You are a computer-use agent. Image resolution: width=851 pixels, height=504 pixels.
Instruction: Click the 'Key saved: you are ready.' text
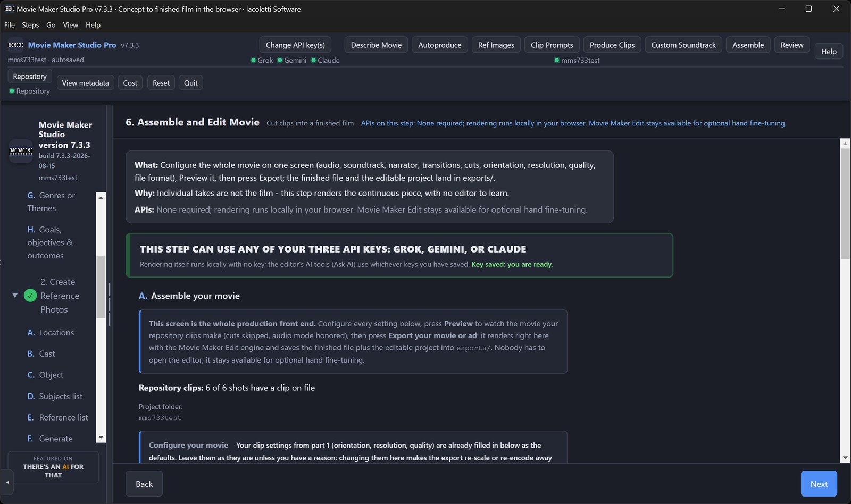(x=512, y=264)
